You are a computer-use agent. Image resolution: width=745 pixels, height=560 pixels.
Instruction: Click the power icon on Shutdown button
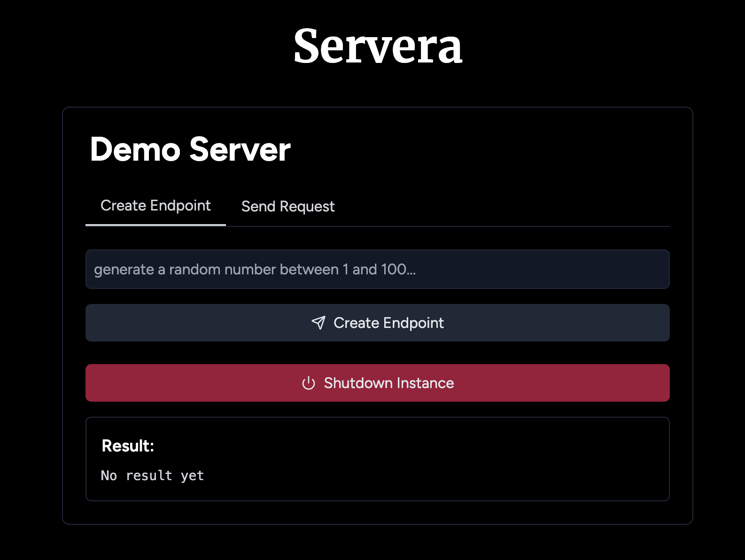click(308, 383)
